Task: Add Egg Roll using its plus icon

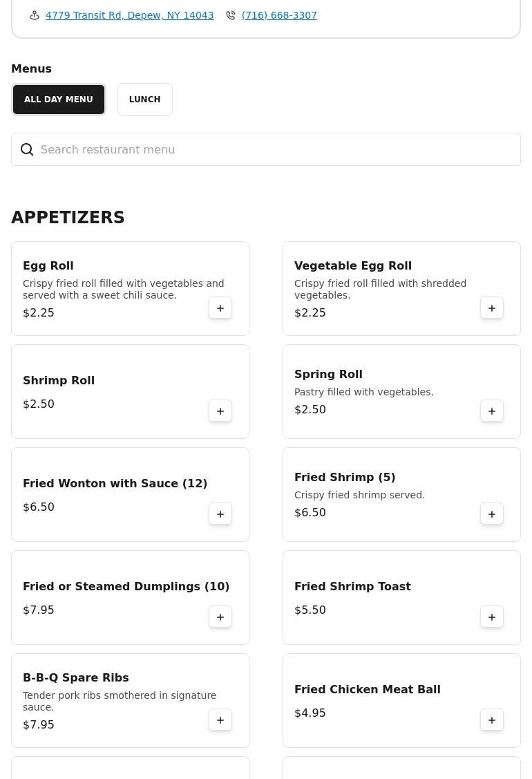Action: click(220, 308)
